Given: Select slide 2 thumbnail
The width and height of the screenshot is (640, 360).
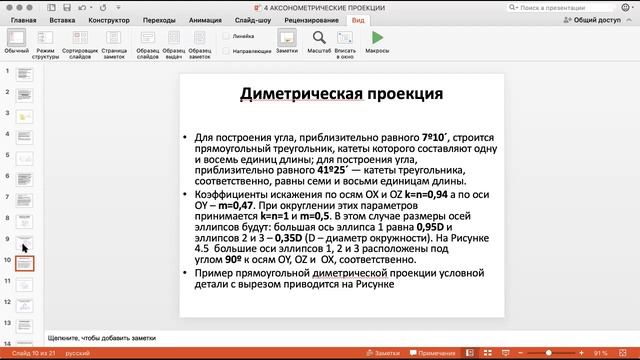Looking at the screenshot, I should tap(24, 95).
